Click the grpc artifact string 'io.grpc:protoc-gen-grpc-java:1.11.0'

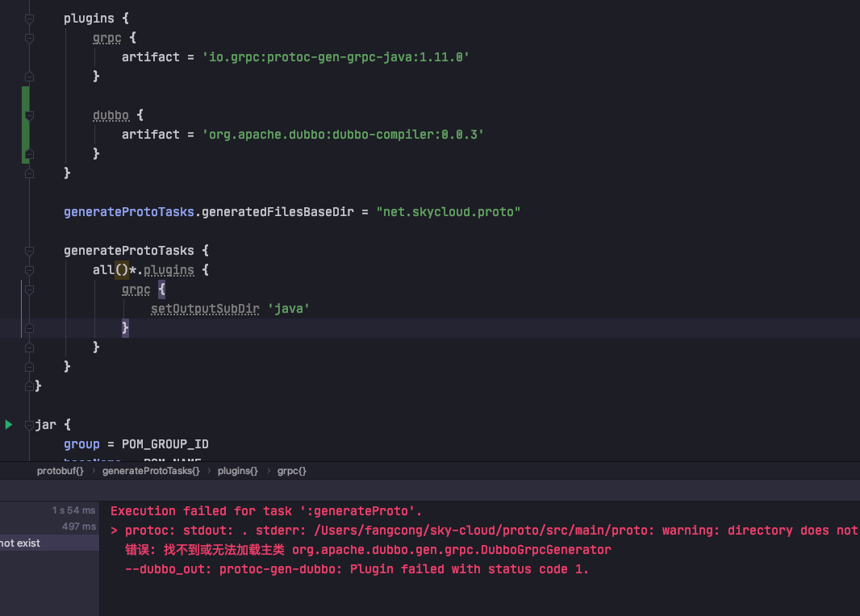tap(336, 57)
